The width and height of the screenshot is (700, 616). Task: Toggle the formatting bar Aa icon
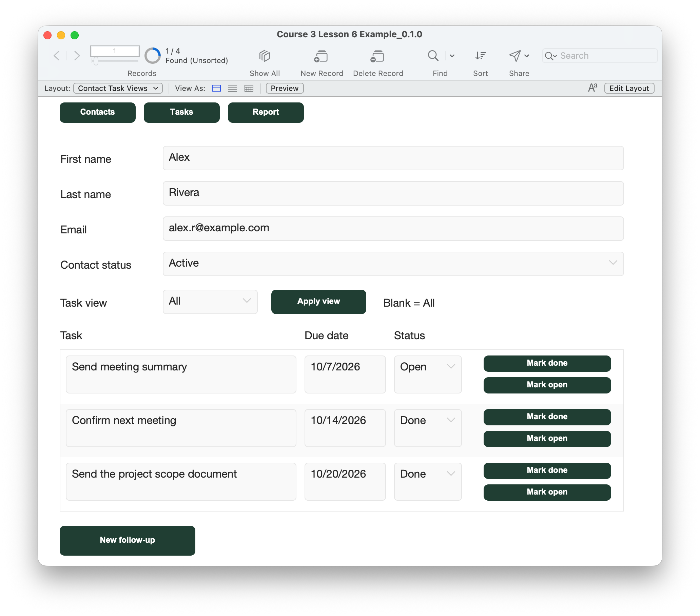(x=592, y=88)
